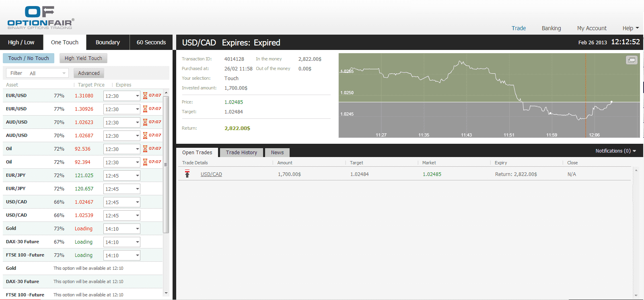Click hourglass icon for EUR/USD 1.31080 row

(145, 95)
